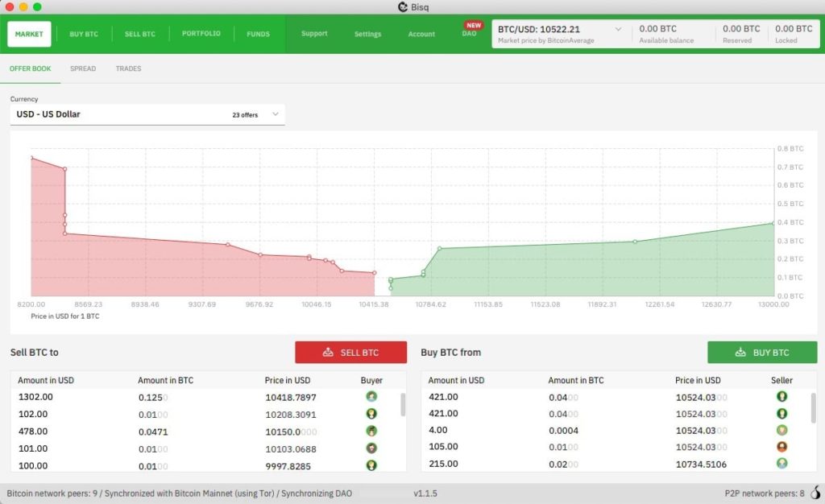Select the offer with amount 0.0004 BTC
The height and width of the screenshot is (504, 825).
[x=616, y=430]
